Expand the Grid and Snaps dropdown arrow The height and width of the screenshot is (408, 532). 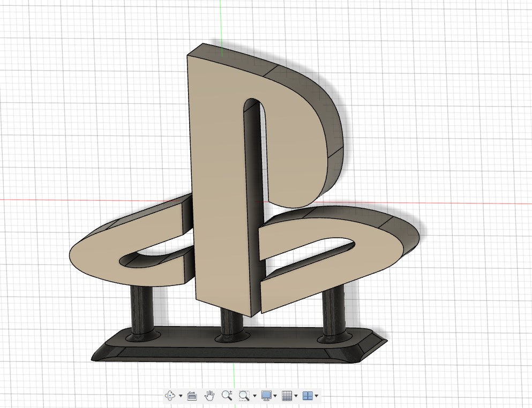(x=296, y=396)
